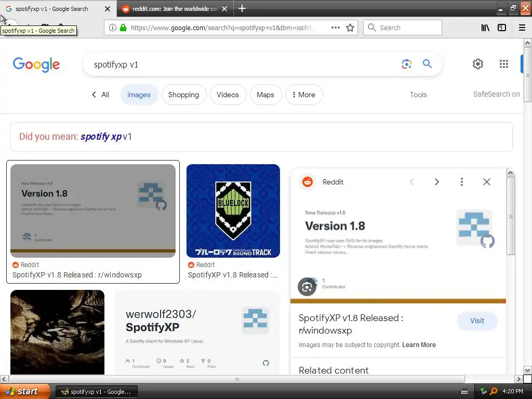View site information icon in address bar
Viewport: 532px width, 399px height.
(113, 28)
